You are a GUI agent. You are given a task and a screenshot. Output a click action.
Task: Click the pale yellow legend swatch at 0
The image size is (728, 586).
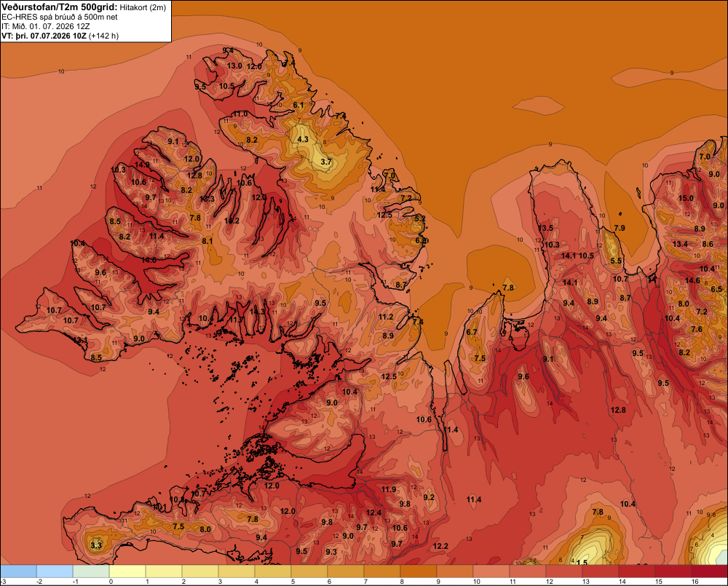click(x=127, y=571)
